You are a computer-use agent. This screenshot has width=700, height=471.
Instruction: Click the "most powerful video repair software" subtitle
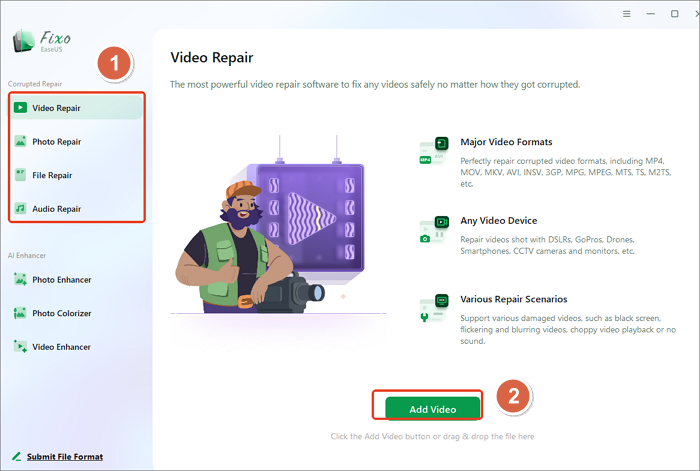(375, 84)
